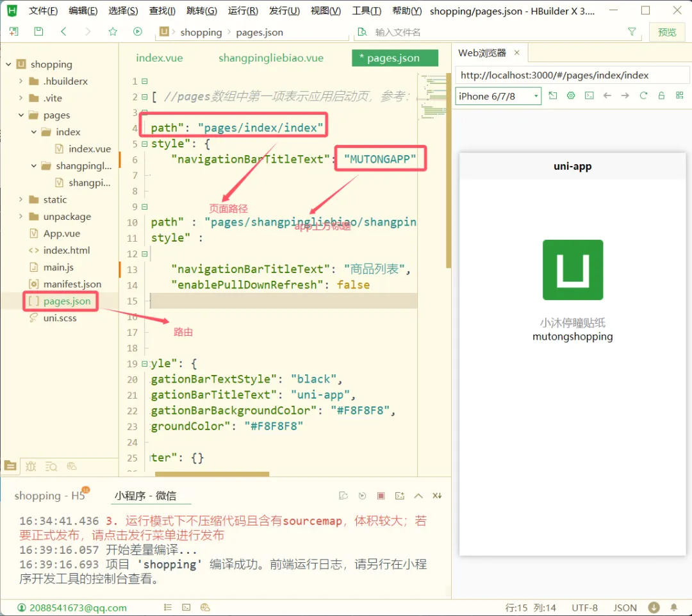
Task: Open the 工具(T) menu
Action: click(x=367, y=11)
